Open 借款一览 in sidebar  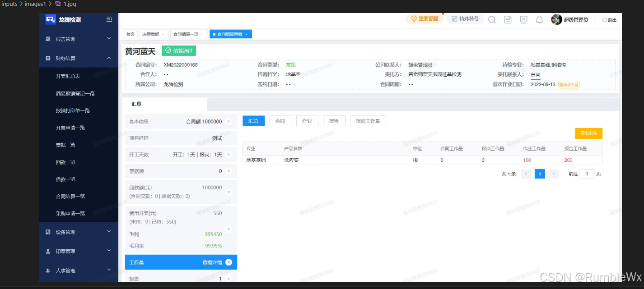[x=65, y=179]
